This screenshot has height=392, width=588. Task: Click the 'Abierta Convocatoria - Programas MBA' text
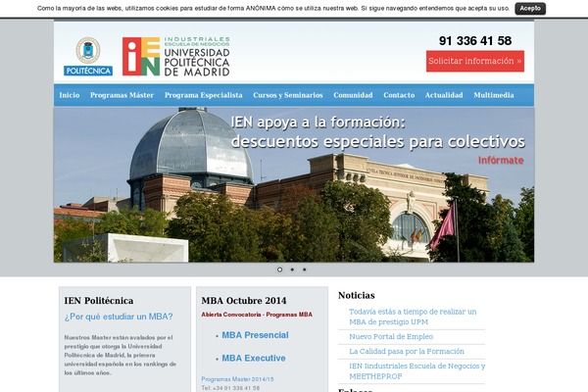pyautogui.click(x=257, y=315)
